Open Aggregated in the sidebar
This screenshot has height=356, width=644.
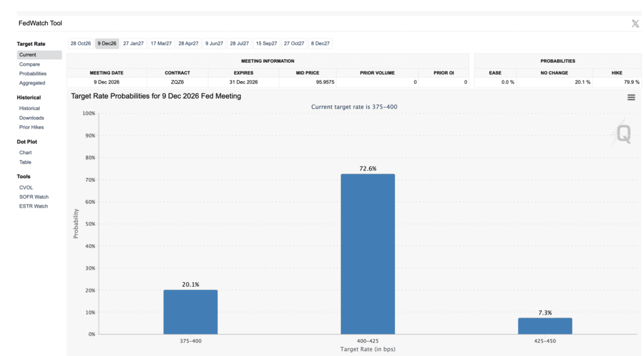point(32,83)
